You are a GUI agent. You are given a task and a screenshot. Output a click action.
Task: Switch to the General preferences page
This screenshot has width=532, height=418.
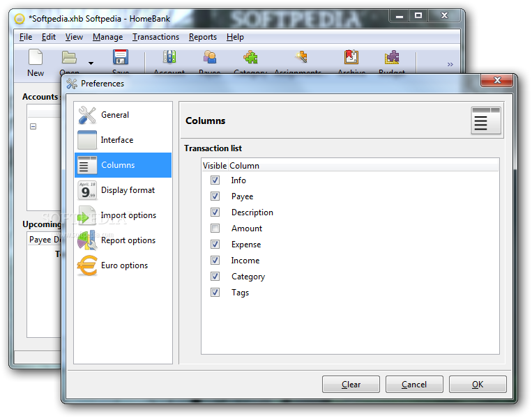pos(123,115)
